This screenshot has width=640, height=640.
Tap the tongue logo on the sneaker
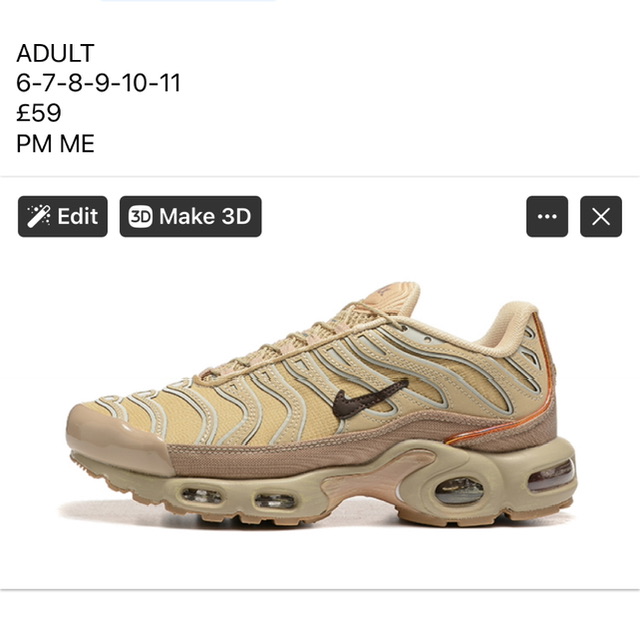click(x=384, y=291)
